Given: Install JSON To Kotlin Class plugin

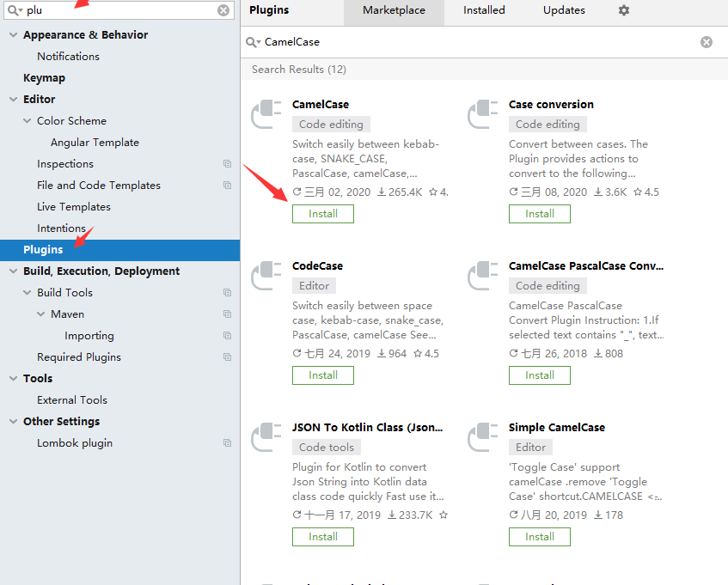Looking at the screenshot, I should [323, 537].
